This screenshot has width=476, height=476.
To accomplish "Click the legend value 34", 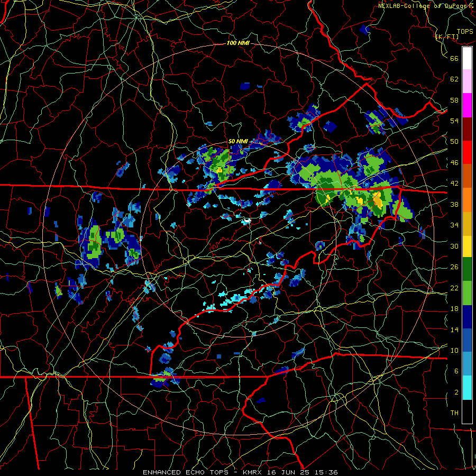I will (454, 225).
